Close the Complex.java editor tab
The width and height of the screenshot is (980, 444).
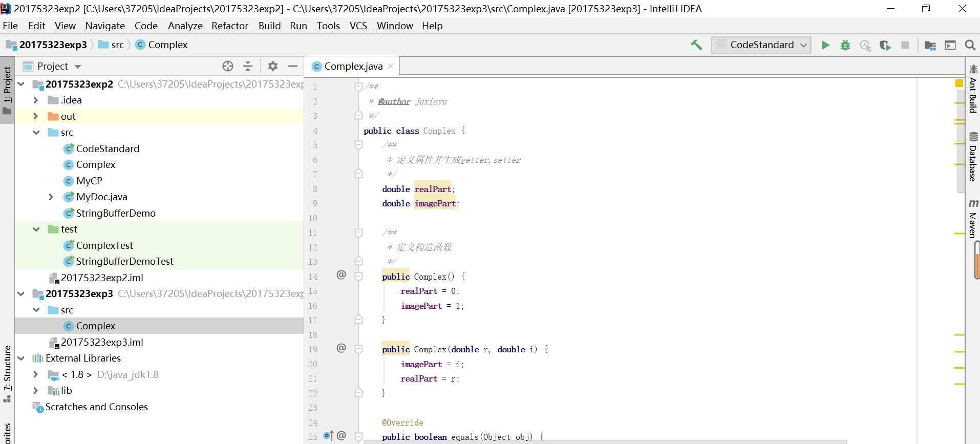pyautogui.click(x=391, y=66)
